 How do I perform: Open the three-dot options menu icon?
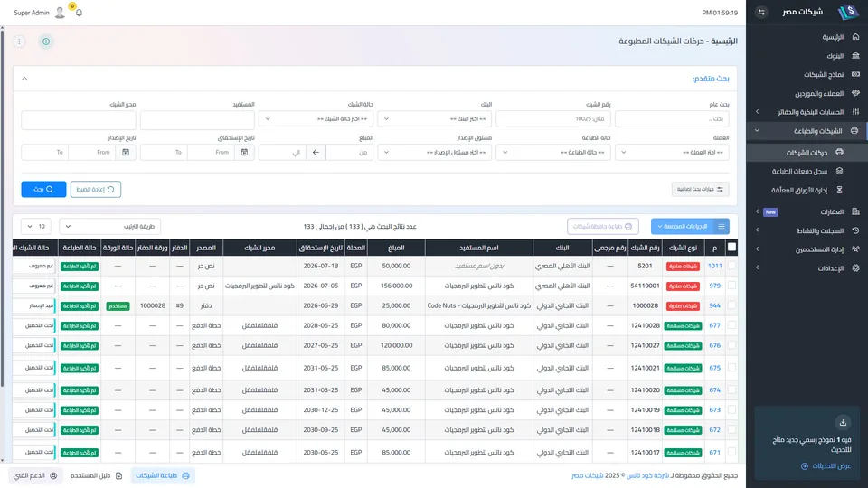[19, 42]
